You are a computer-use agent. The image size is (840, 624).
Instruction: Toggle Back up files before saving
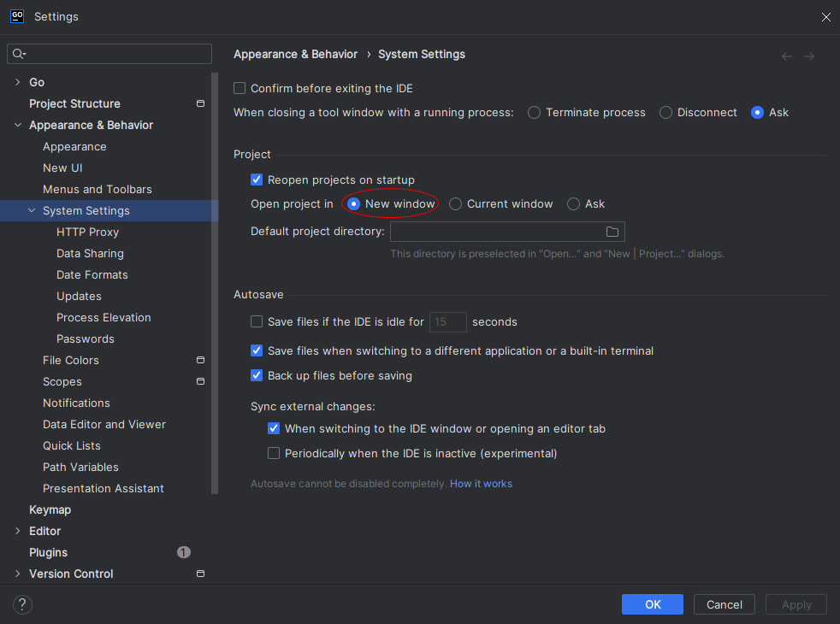coord(257,375)
